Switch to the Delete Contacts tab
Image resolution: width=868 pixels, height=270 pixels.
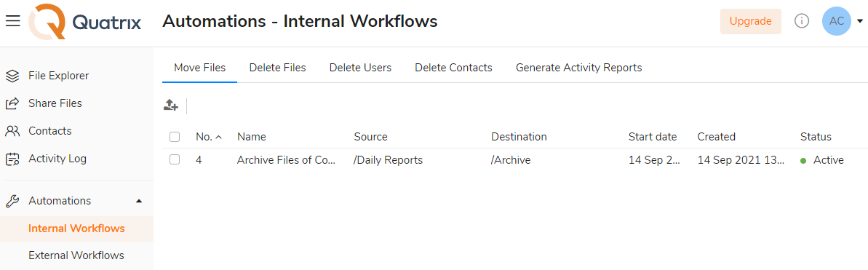(453, 68)
